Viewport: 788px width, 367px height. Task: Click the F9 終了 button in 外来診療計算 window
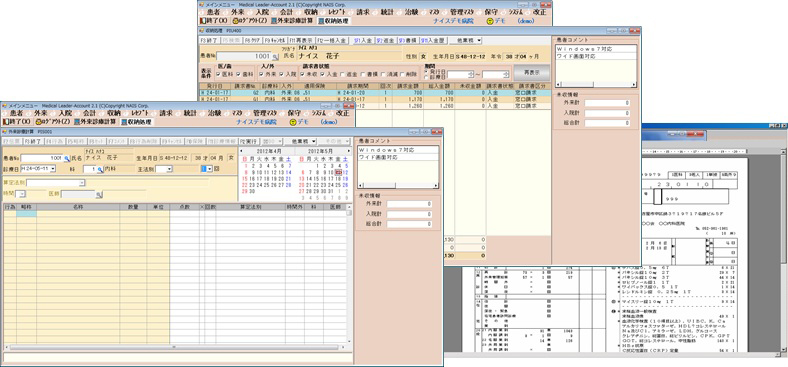[x=33, y=142]
